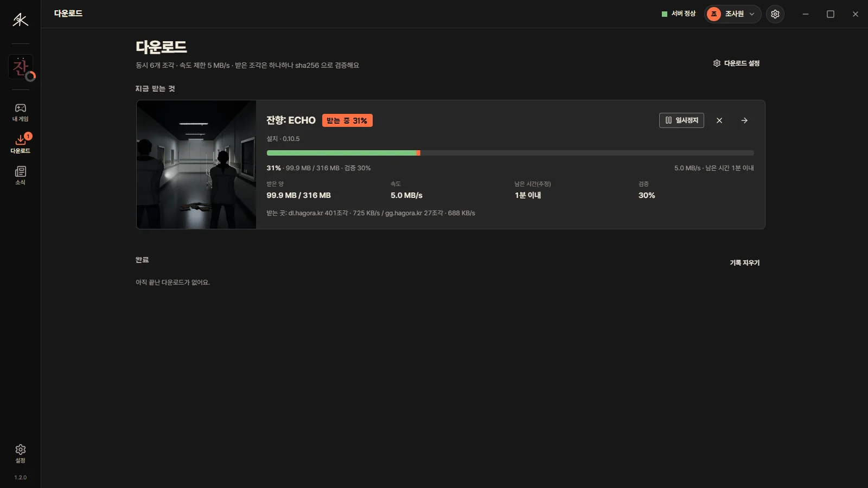Click the 5.0 MB/s speed value
The image size is (868, 488).
click(406, 195)
